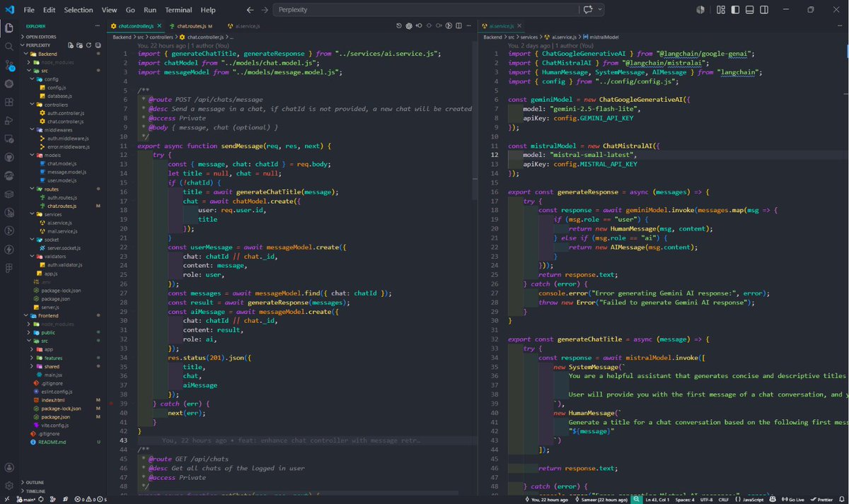849x504 pixels.
Task: Click the Split Editor Right icon in the left editor
Action: click(x=460, y=26)
